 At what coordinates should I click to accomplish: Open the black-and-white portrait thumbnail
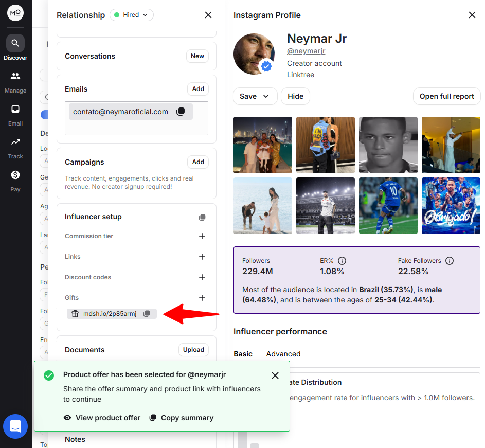point(388,145)
